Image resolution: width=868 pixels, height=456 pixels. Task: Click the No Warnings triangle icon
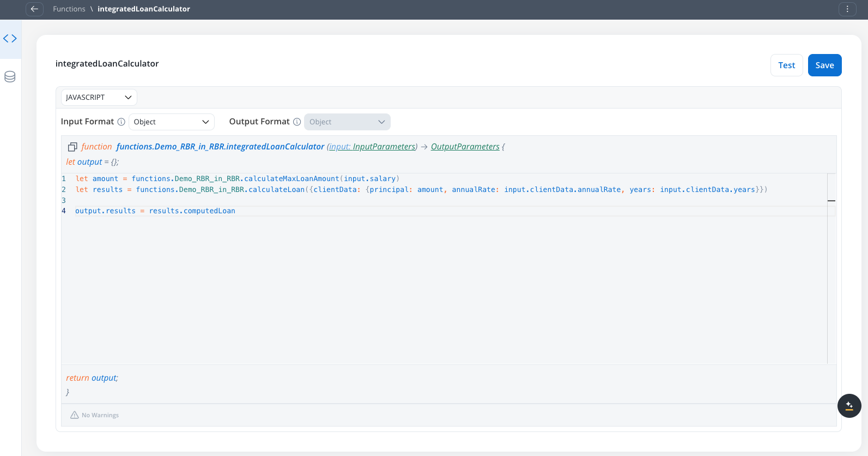(75, 415)
